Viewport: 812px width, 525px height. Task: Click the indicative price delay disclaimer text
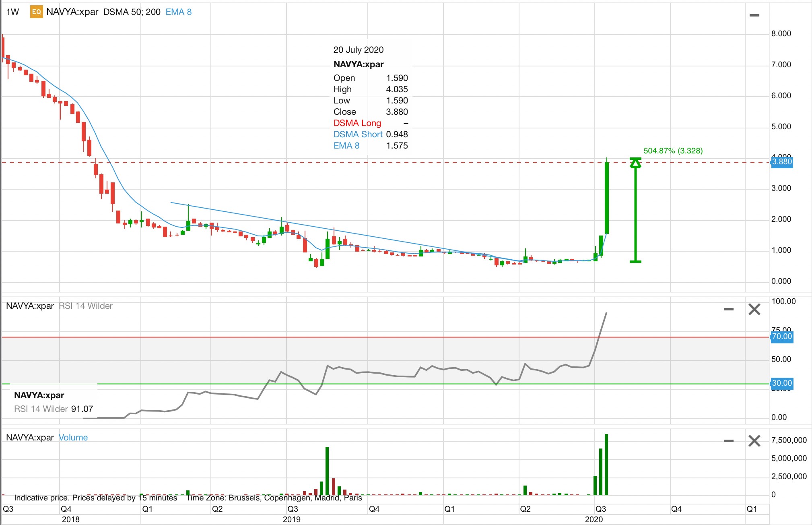tap(96, 498)
